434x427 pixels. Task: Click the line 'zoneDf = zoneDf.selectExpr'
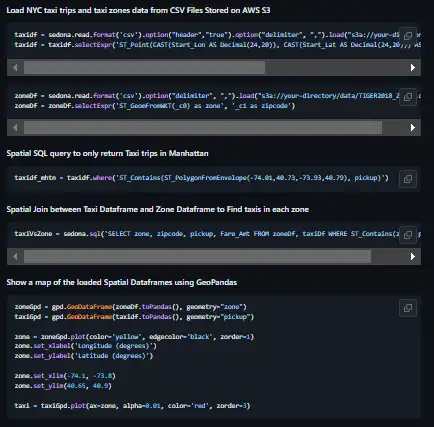click(155, 106)
